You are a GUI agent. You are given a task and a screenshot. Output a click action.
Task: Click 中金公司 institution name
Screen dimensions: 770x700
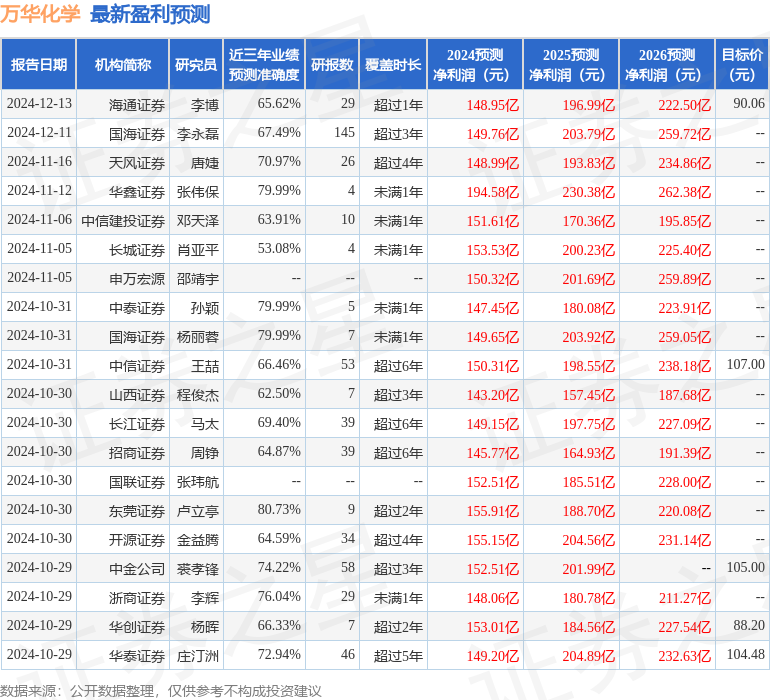coord(137,568)
